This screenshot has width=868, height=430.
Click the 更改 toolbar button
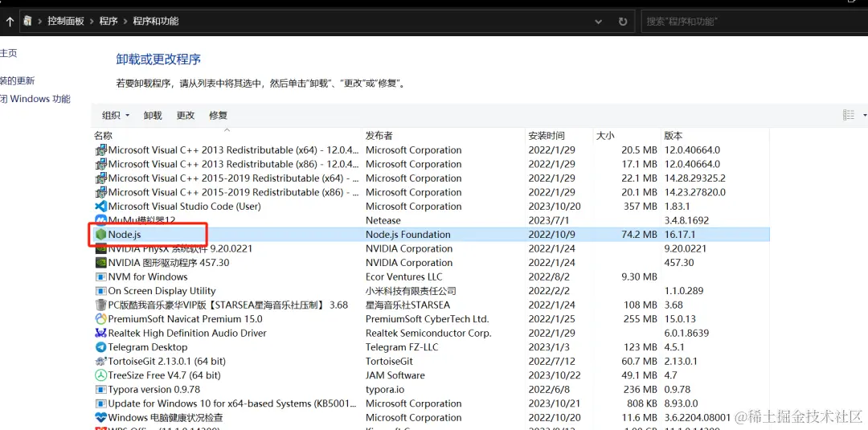pyautogui.click(x=186, y=115)
